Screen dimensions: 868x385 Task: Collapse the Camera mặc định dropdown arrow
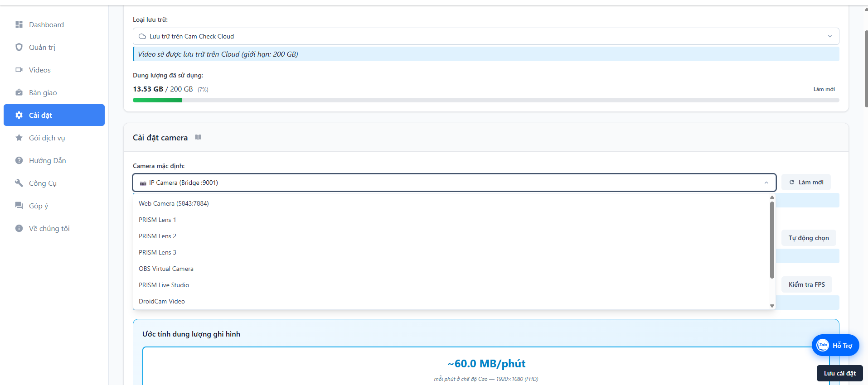(x=766, y=183)
